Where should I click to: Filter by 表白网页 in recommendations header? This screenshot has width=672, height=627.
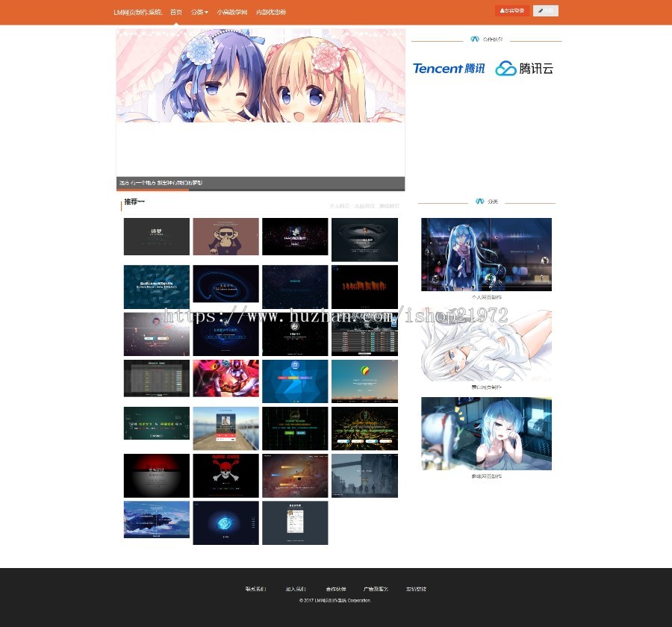pos(364,206)
